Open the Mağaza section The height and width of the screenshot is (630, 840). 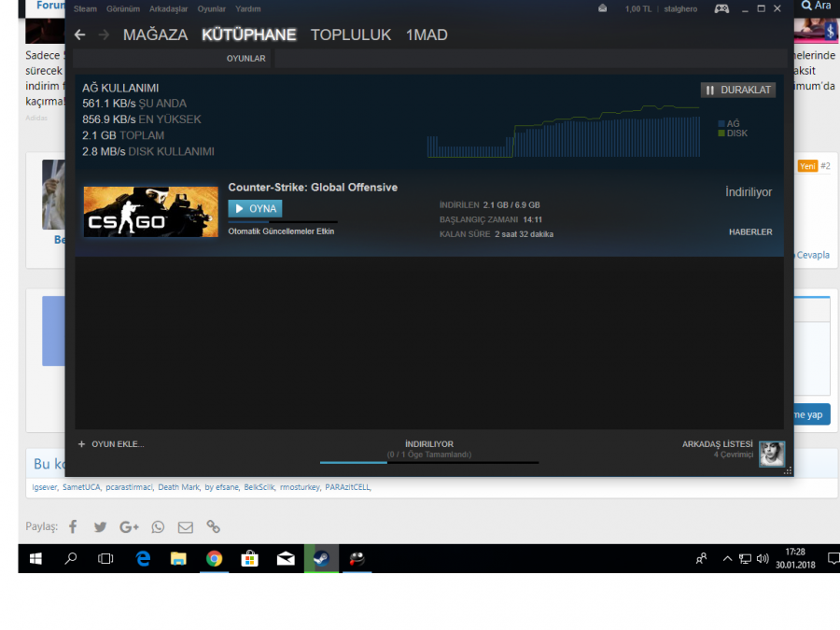pyautogui.click(x=155, y=35)
